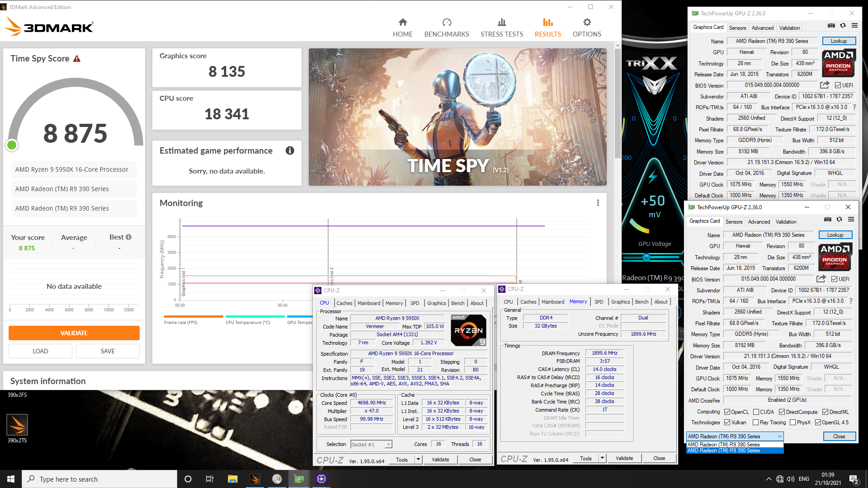Click the volume icon in the system tray
The width and height of the screenshot is (868, 488).
(791, 479)
